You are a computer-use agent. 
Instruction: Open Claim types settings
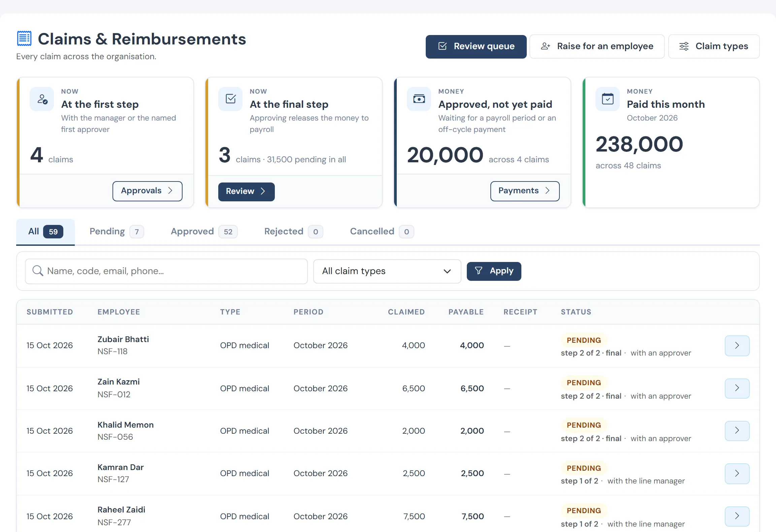(714, 46)
